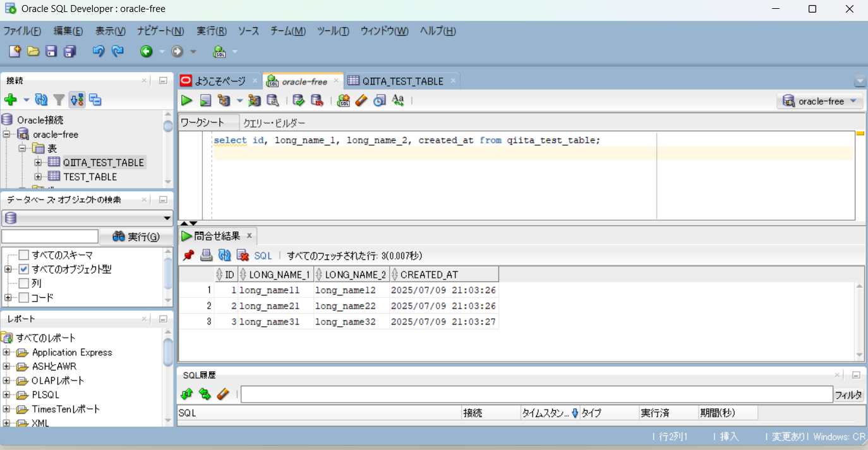
Task: Run the SQL statement with the green Run arrow
Action: coord(186,100)
